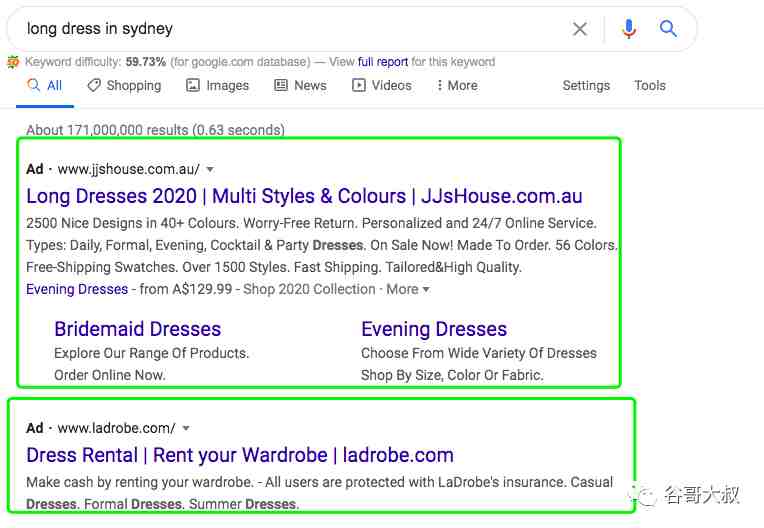Submit search with the magnifying glass icon
The width and height of the screenshot is (764, 528).
point(668,29)
